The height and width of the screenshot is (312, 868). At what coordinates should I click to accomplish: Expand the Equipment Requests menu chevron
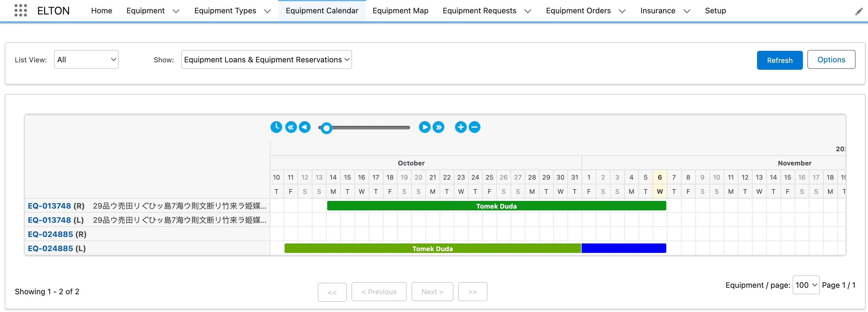pos(528,11)
